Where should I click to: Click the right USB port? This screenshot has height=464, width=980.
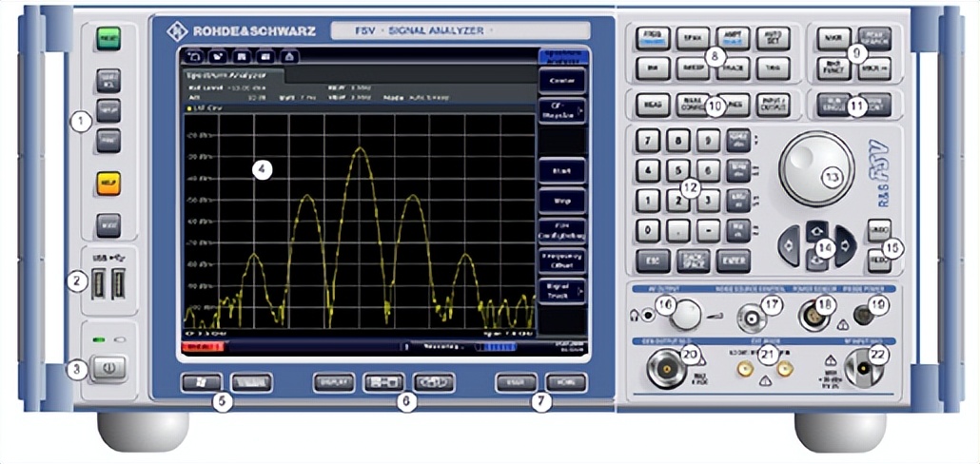(x=119, y=283)
